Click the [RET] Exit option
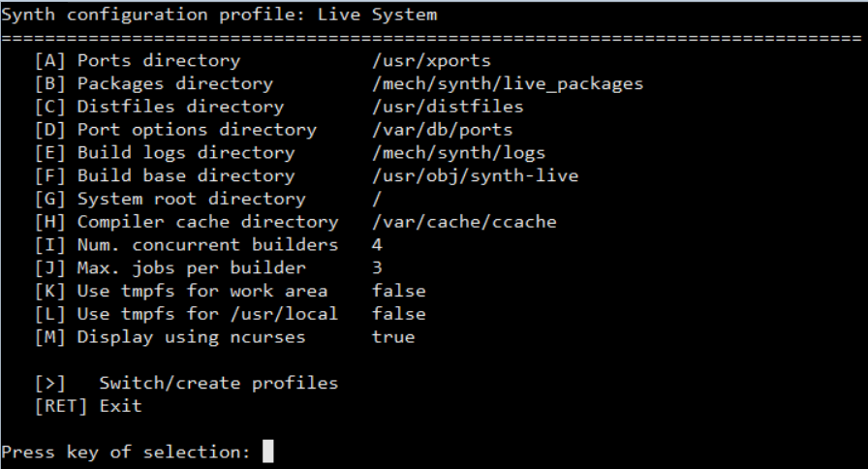This screenshot has width=868, height=469. pos(87,406)
